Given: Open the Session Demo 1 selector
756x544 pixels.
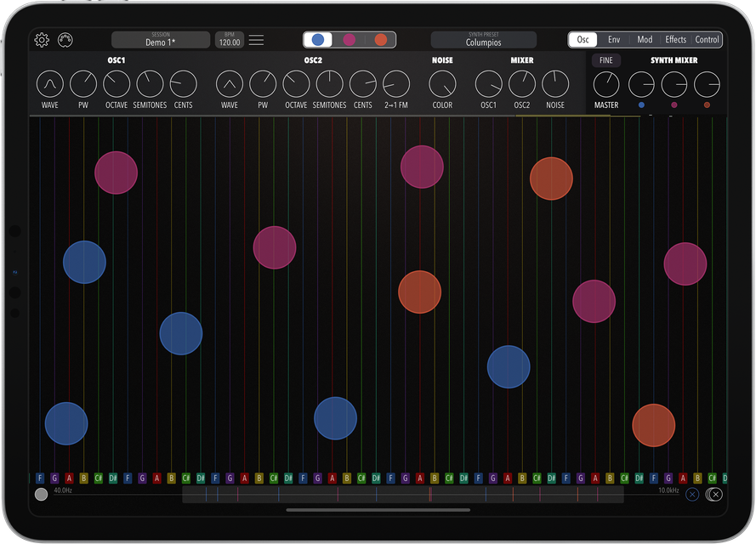Looking at the screenshot, I should [161, 40].
